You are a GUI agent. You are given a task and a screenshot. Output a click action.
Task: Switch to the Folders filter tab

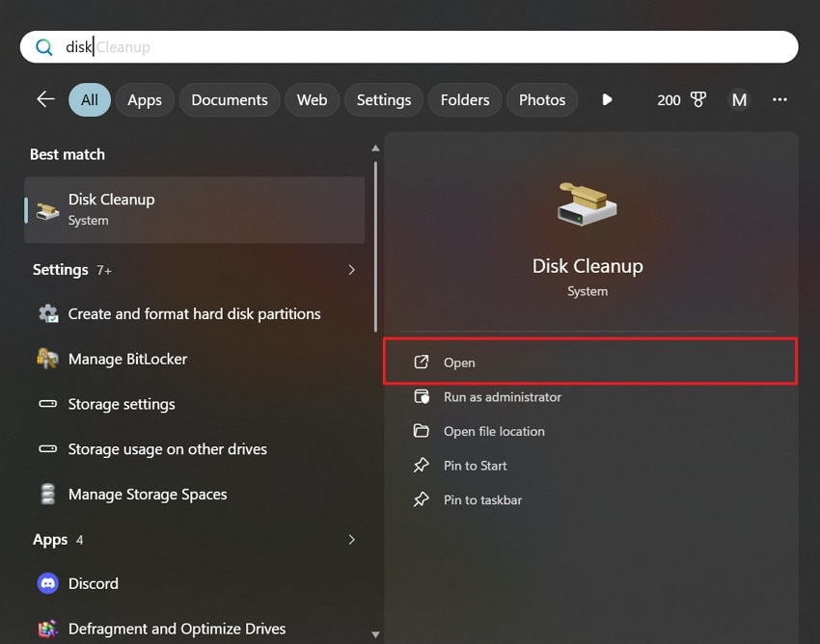[x=465, y=100]
